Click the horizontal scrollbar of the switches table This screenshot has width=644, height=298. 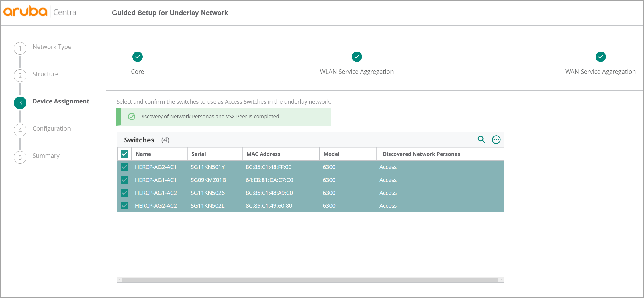click(310, 280)
